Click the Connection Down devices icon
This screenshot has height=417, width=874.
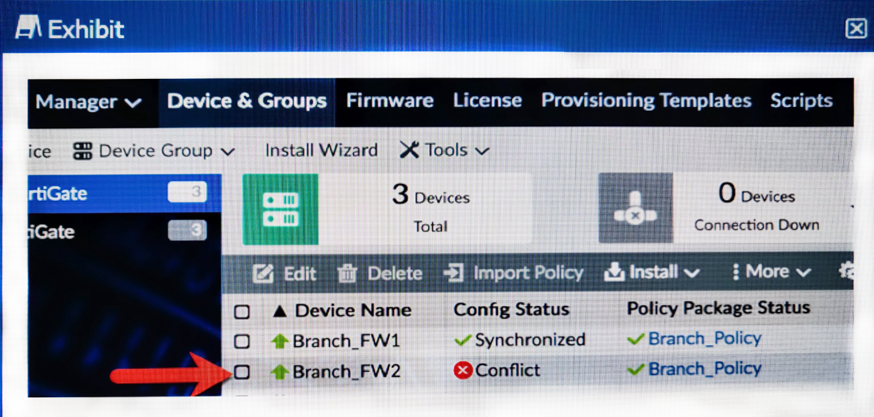point(635,208)
